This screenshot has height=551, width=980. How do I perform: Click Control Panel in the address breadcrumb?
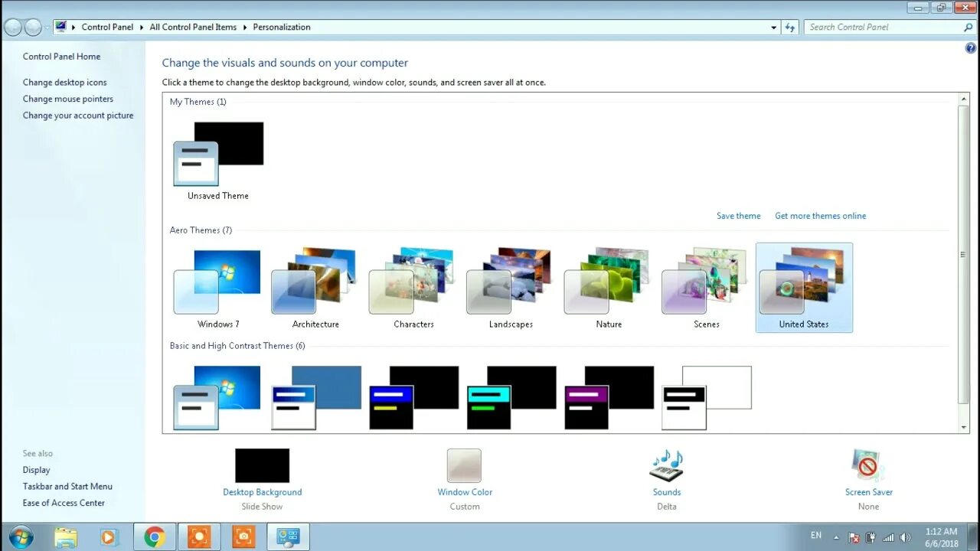pos(107,27)
